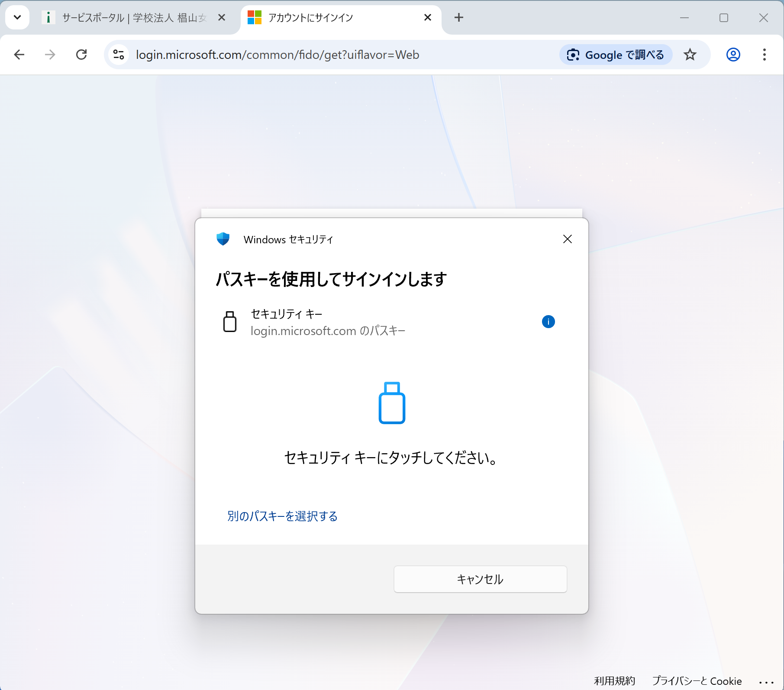This screenshot has height=690, width=784.
Task: Open プライバシーと Cookie footer link
Action: pos(697,681)
